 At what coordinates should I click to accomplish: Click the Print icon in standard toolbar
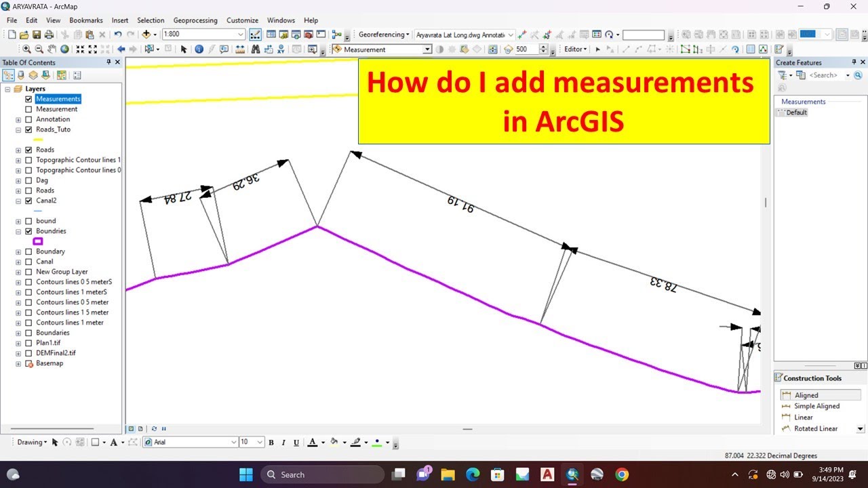pyautogui.click(x=49, y=35)
